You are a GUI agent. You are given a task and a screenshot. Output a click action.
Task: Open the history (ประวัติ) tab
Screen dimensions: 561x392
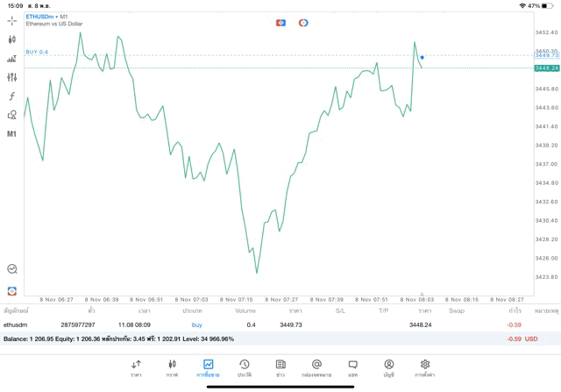244,367
